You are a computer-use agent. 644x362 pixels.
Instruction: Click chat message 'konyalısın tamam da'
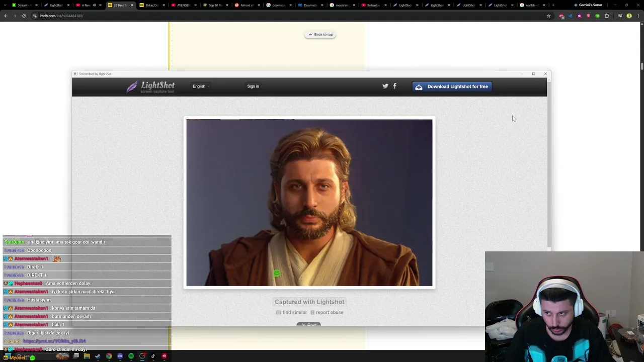click(73, 308)
